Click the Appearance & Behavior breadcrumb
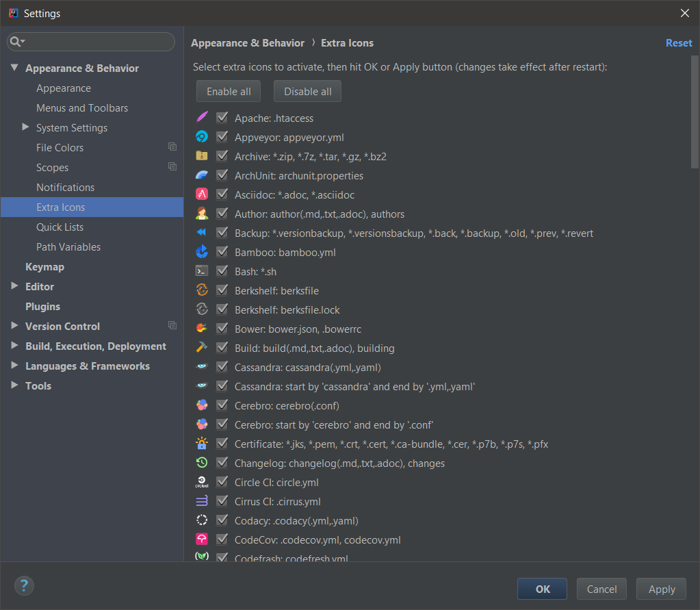The image size is (700, 610). (x=248, y=43)
